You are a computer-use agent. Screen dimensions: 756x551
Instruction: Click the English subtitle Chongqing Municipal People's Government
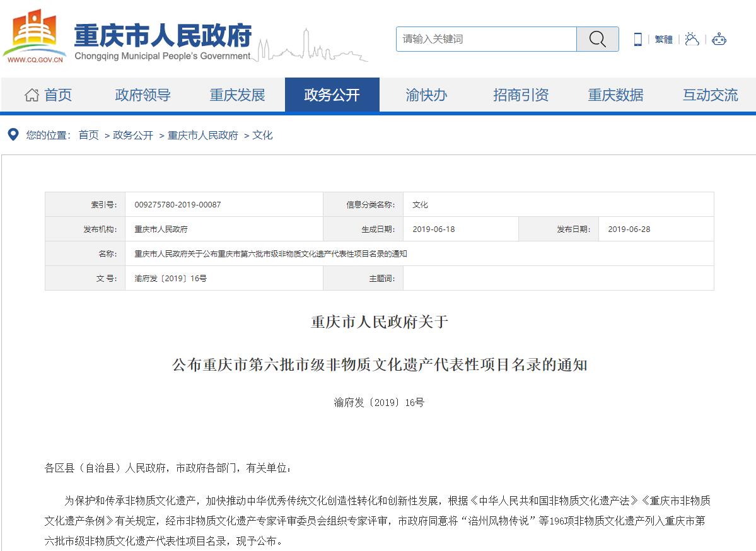click(x=163, y=56)
